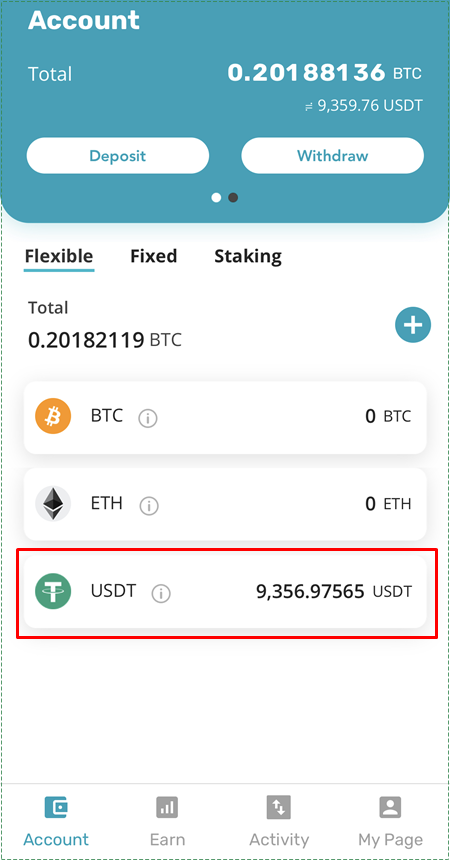Tap the Ethereum diamond logo icon

click(53, 504)
